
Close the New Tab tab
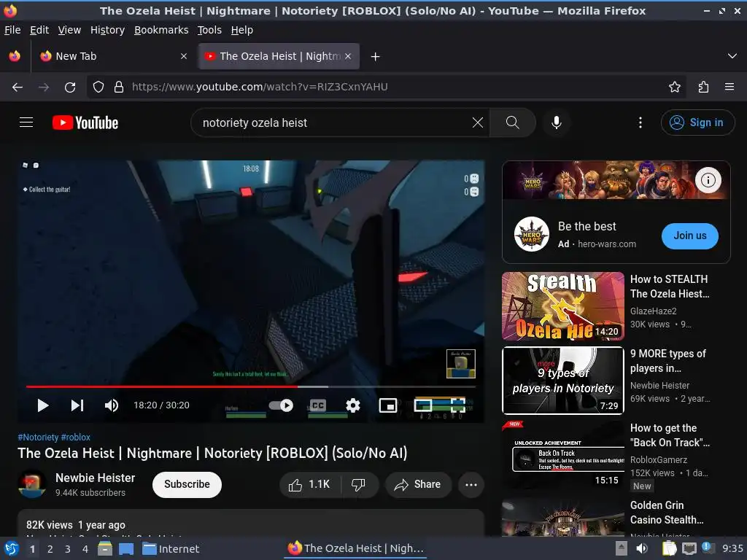[x=183, y=56]
